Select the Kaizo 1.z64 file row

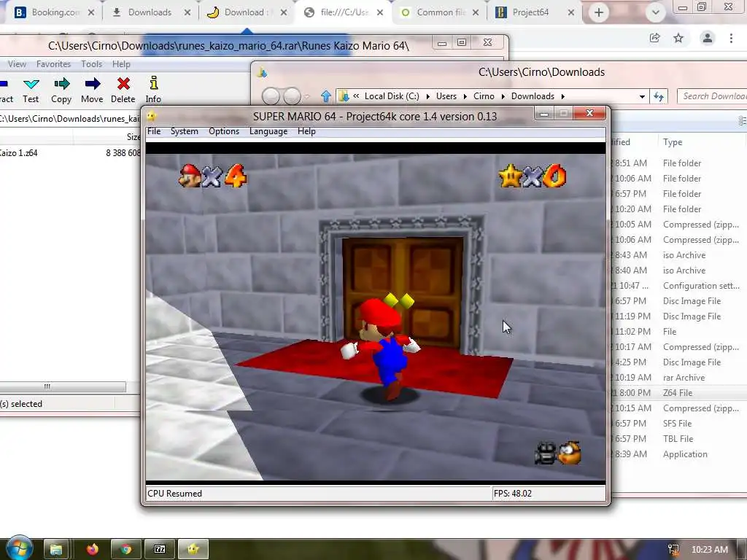[70, 153]
